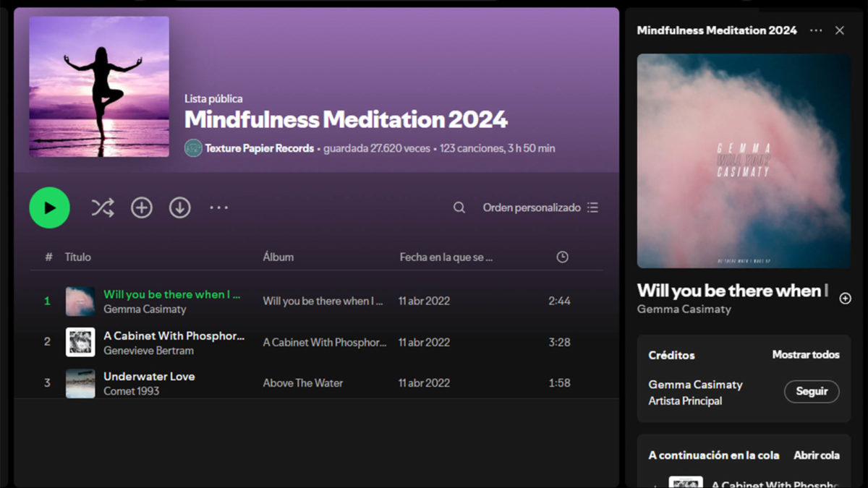The height and width of the screenshot is (488, 868).
Task: Open large Gemma Casimaty album artwork
Action: click(744, 161)
